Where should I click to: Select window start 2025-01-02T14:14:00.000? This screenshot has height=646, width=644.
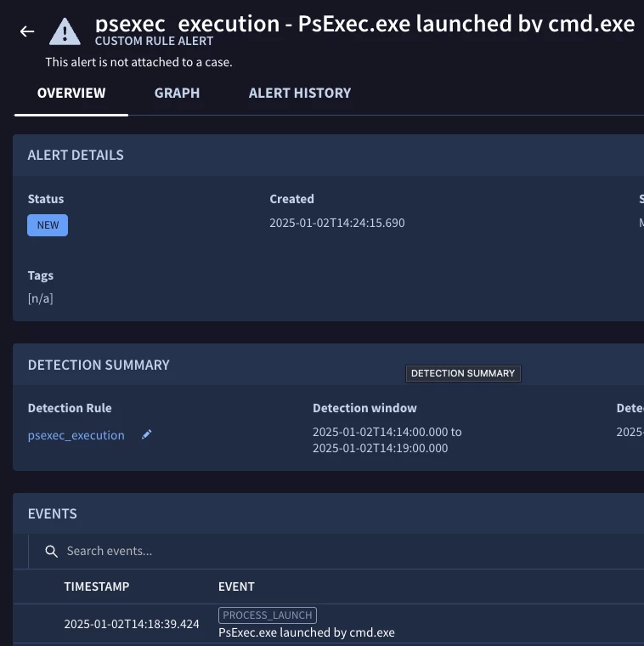point(380,432)
